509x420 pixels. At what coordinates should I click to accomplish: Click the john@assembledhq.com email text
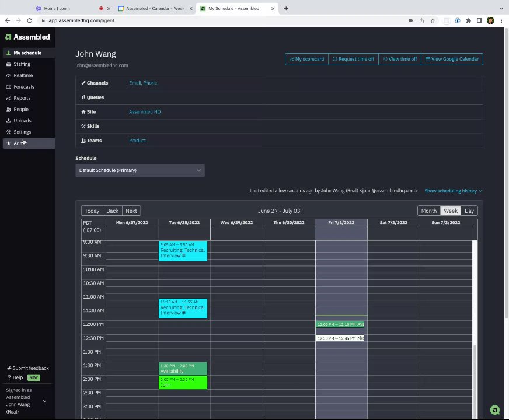(x=102, y=65)
